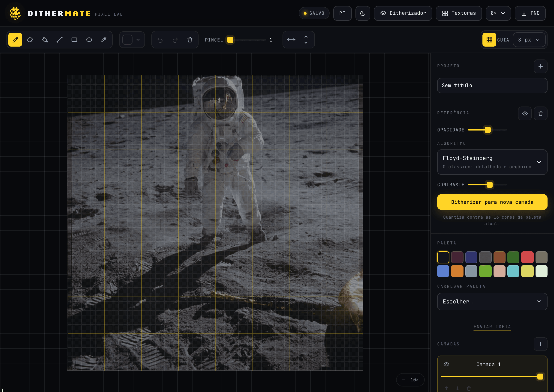This screenshot has width=554, height=392.
Task: Hide the reference image with eye icon
Action: point(525,113)
